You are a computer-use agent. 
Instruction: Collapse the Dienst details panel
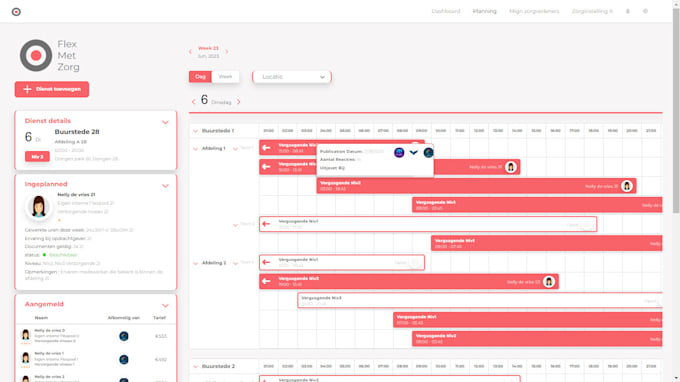point(165,122)
